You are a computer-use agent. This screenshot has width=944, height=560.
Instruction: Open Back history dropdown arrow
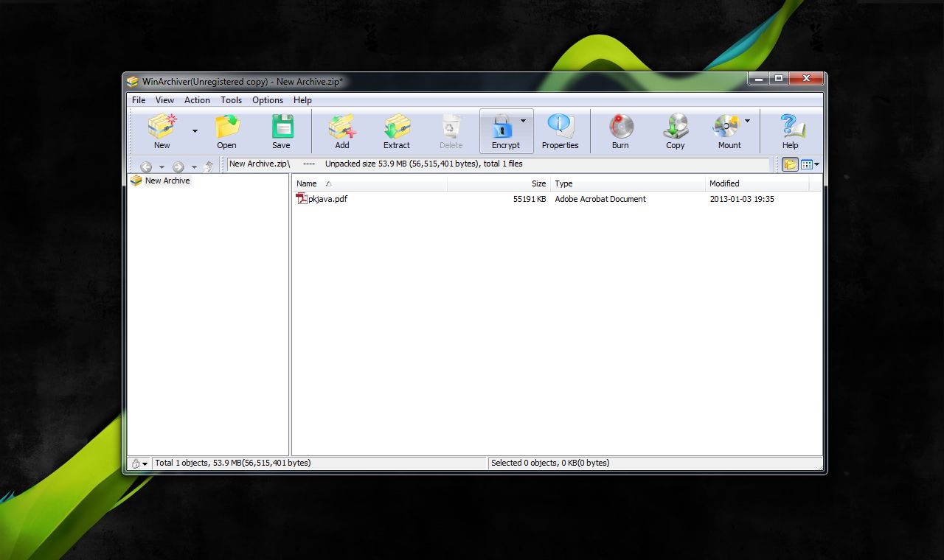coord(162,167)
